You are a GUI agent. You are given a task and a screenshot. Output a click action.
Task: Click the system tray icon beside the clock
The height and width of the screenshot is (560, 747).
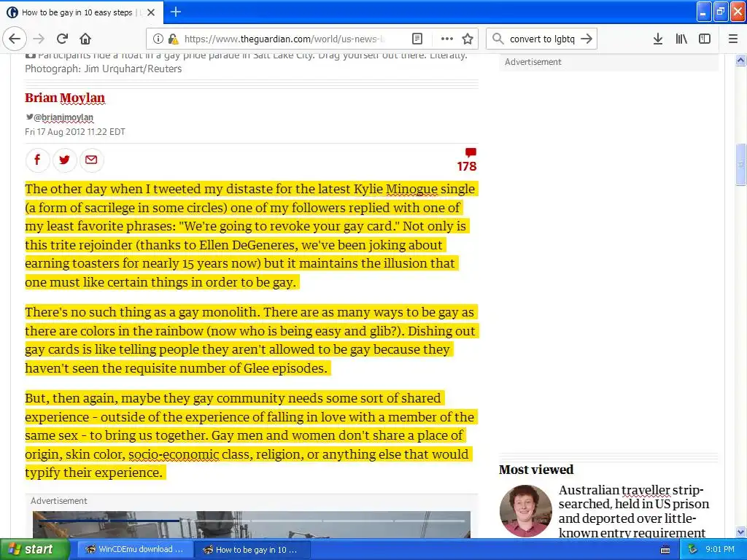693,550
